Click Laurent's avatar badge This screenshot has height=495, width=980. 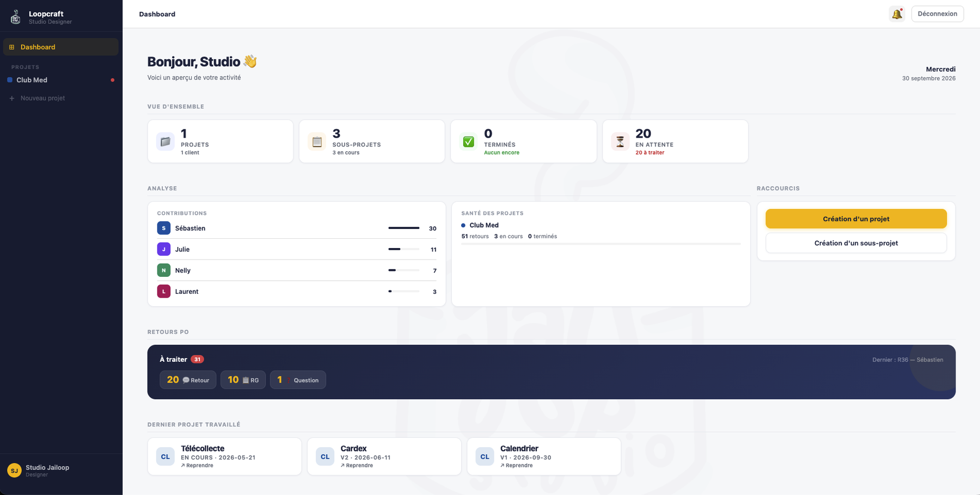(x=164, y=292)
